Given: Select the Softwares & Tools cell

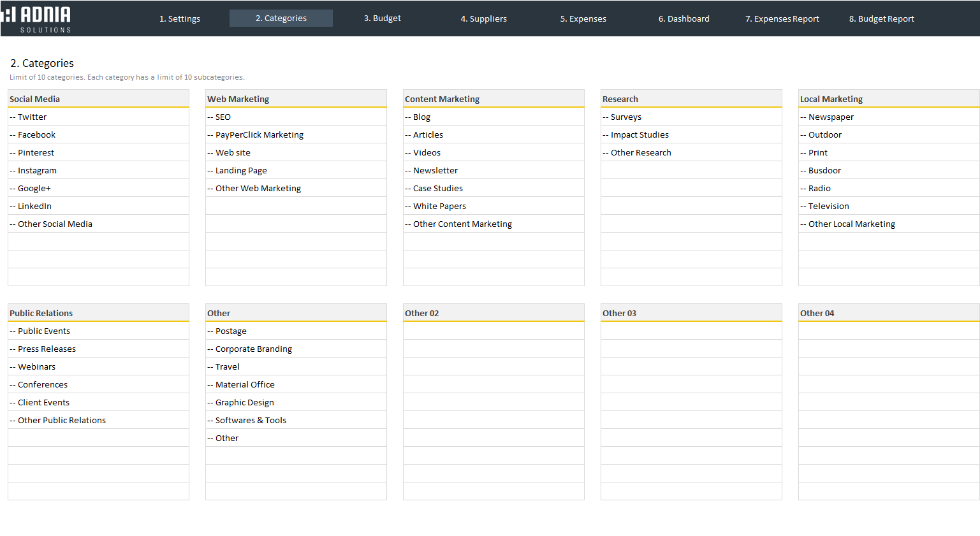Looking at the screenshot, I should click(x=296, y=420).
